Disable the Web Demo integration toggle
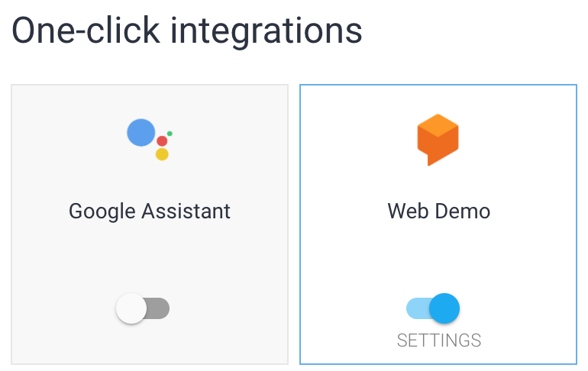 pos(433,308)
